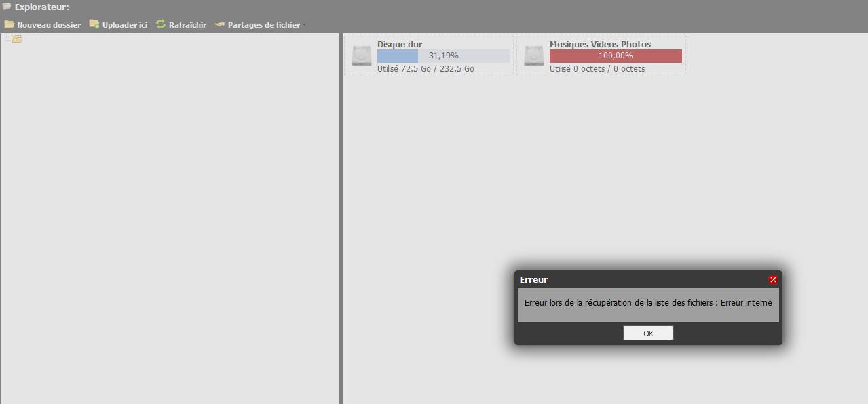
Task: Open the Partages de fichier dropdown
Action: (261, 24)
